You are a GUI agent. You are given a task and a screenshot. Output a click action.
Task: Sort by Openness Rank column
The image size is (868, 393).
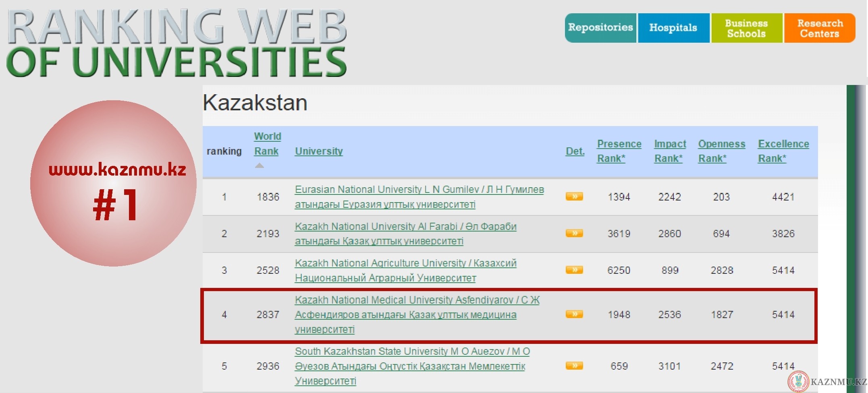[x=721, y=151]
